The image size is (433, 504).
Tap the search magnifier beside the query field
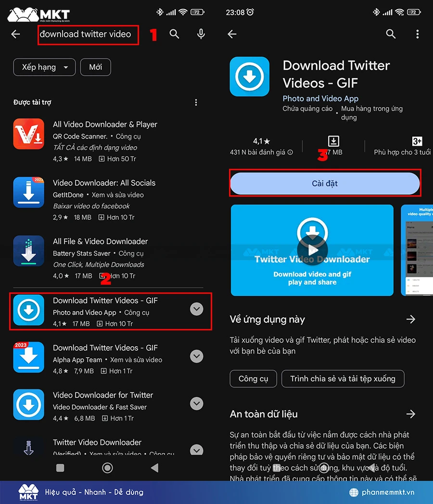[x=174, y=34]
